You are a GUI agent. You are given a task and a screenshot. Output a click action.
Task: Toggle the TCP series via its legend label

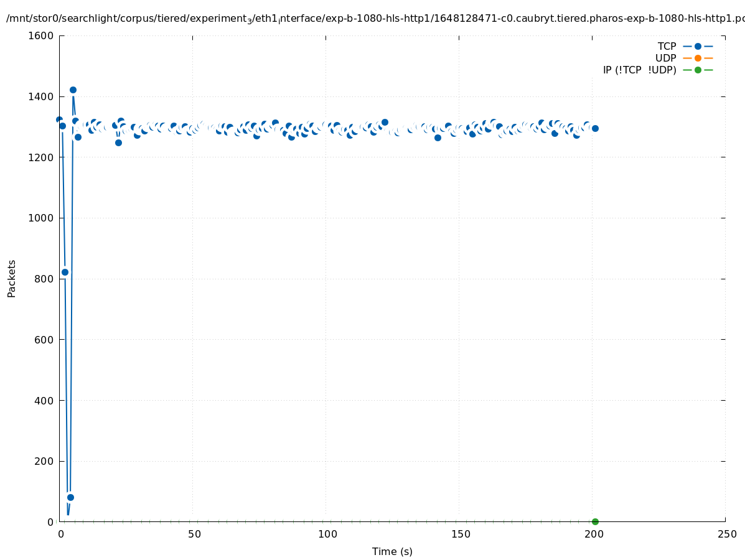[667, 46]
